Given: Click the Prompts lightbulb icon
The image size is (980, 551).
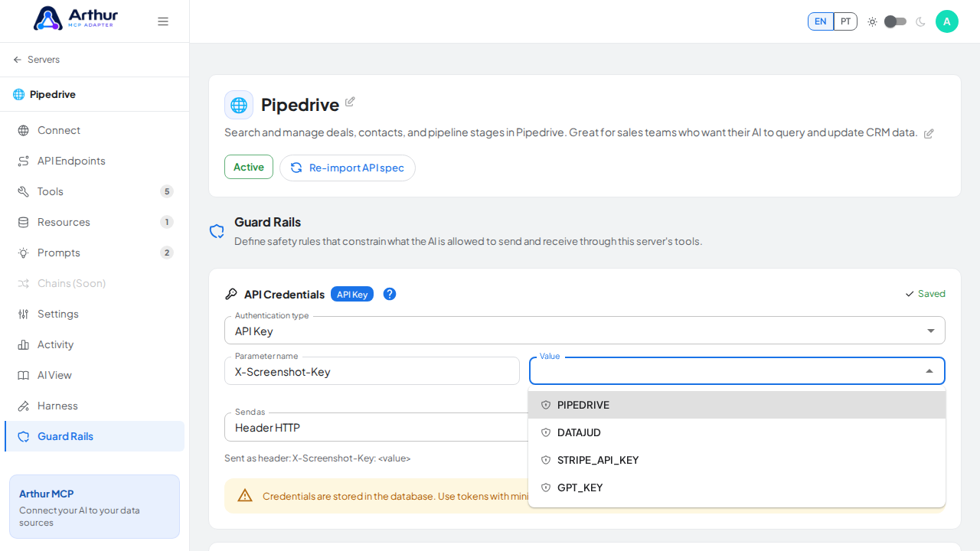Looking at the screenshot, I should tap(24, 253).
